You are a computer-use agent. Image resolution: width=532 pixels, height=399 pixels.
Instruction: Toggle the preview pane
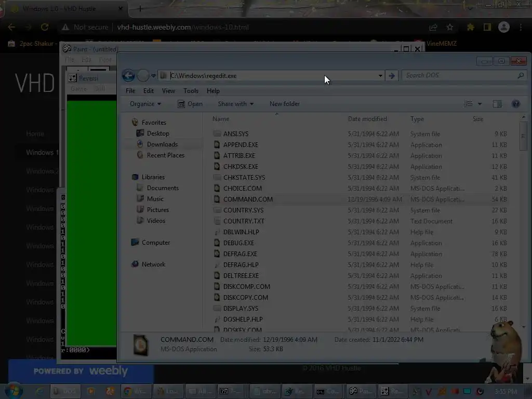(497, 104)
